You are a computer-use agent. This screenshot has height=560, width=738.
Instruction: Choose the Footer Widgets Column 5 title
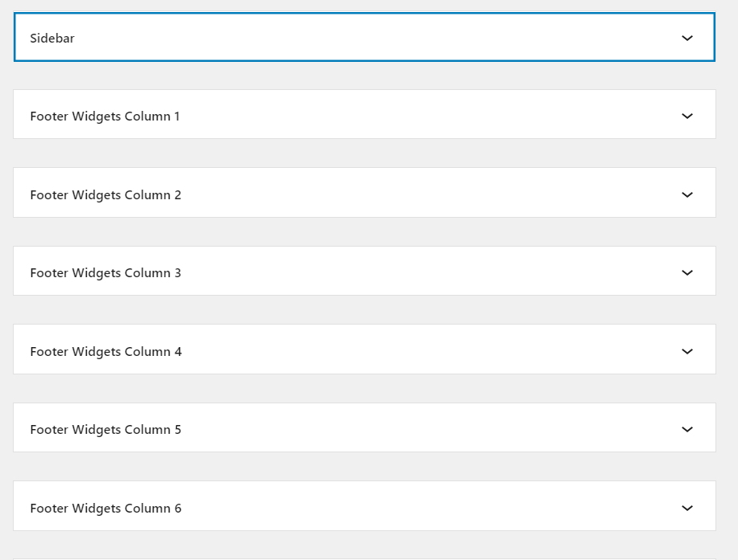pos(105,429)
